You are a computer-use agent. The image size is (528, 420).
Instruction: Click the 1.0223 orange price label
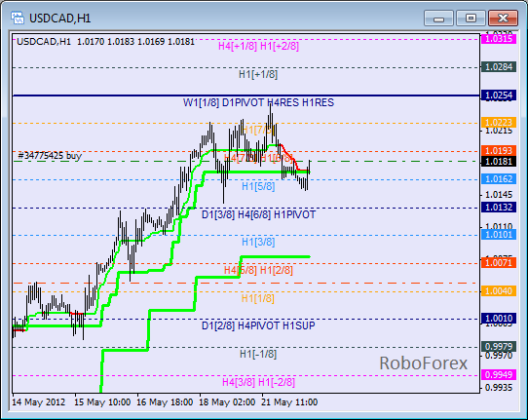[x=499, y=122]
